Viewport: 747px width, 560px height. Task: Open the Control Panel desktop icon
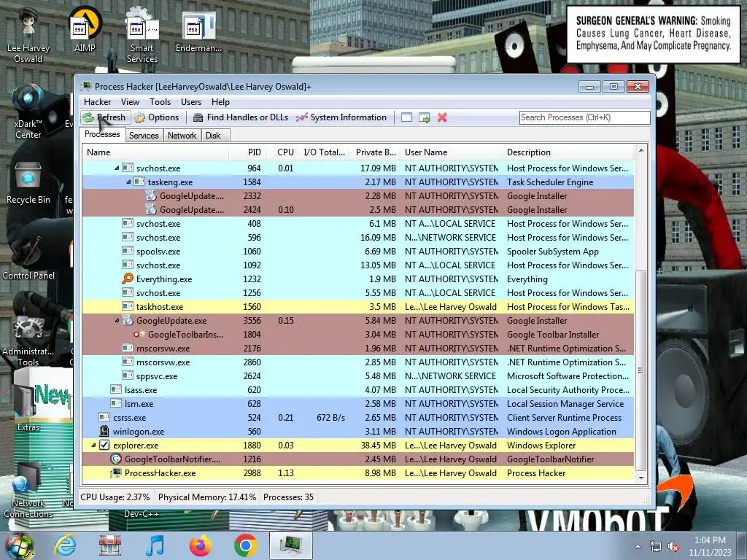click(28, 259)
